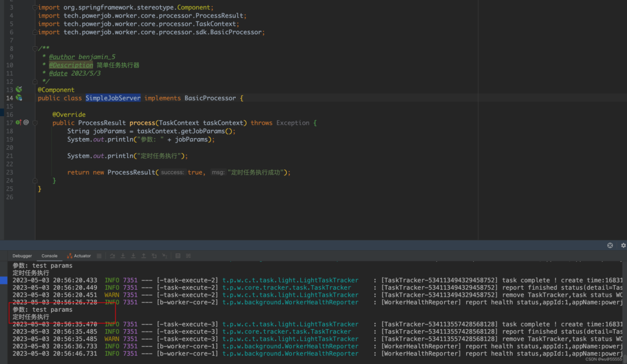Click the WARN log entry at 20:56:35.485
Viewport: 627px width, 364px height.
click(x=318, y=339)
